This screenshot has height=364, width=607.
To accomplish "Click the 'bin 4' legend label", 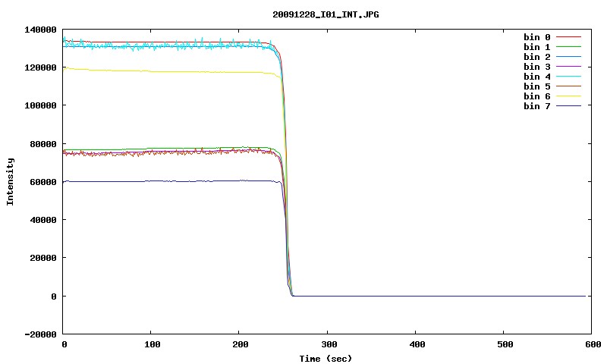I will [x=537, y=77].
